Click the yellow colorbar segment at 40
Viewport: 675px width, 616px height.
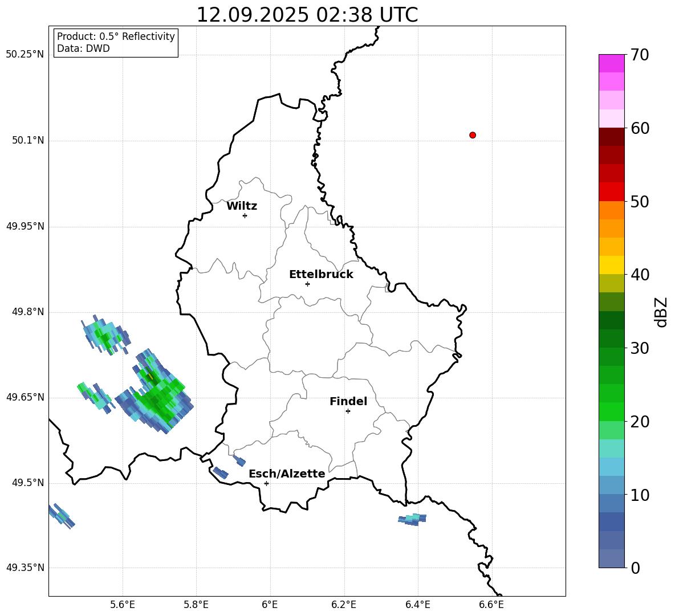(x=611, y=265)
